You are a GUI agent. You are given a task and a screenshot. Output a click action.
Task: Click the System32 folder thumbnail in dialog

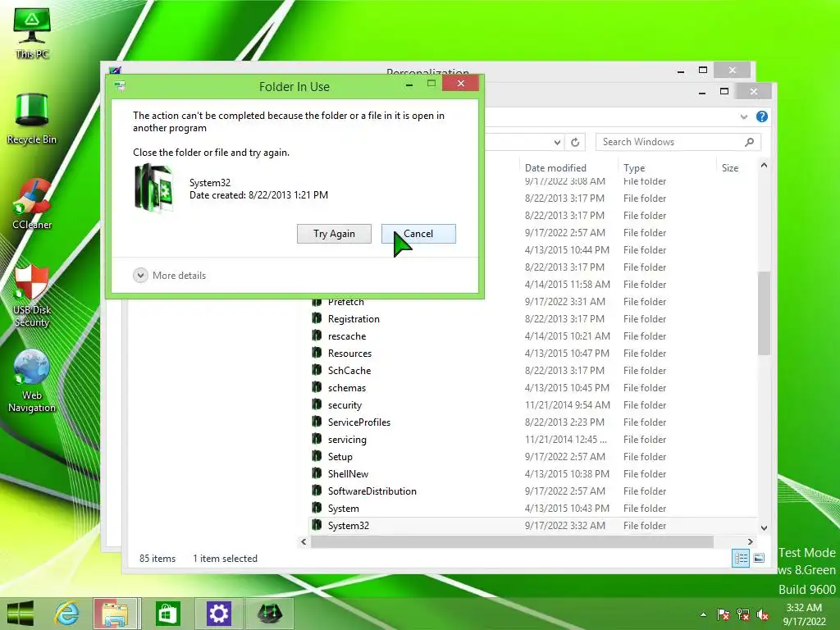[153, 188]
